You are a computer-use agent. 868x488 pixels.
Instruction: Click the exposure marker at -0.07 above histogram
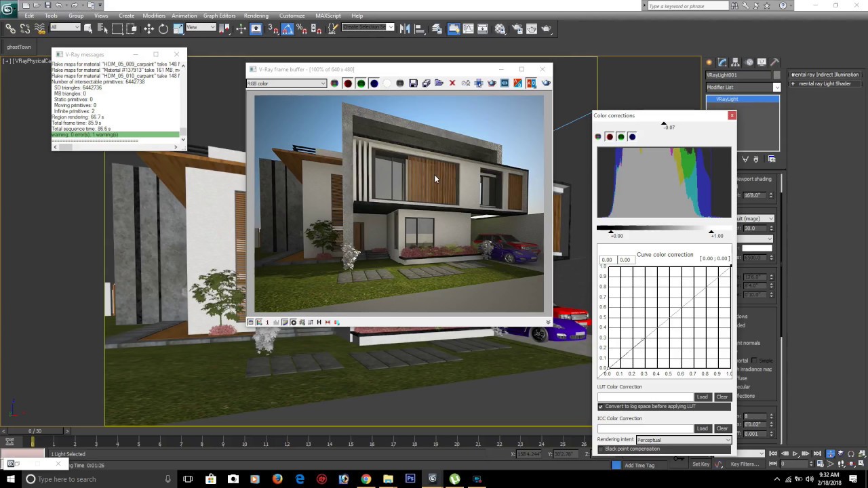[664, 123]
